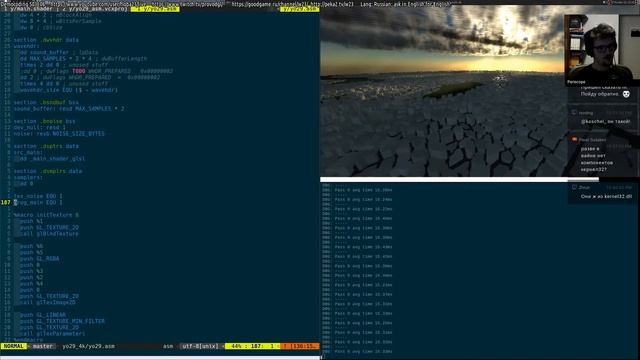
Task: Select the highlighted yo29.asm buffer tab
Action: (x=155, y=9)
